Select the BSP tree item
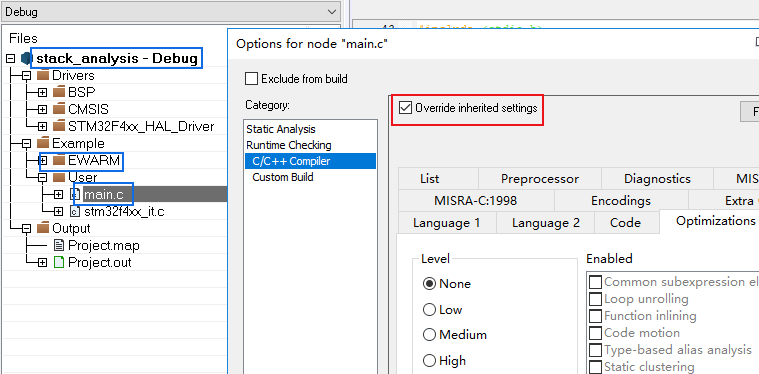The width and height of the screenshot is (759, 374). click(82, 92)
